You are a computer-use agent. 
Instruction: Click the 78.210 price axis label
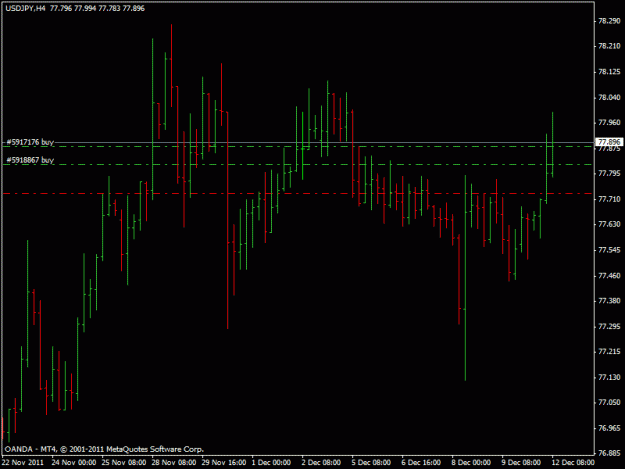(609, 46)
